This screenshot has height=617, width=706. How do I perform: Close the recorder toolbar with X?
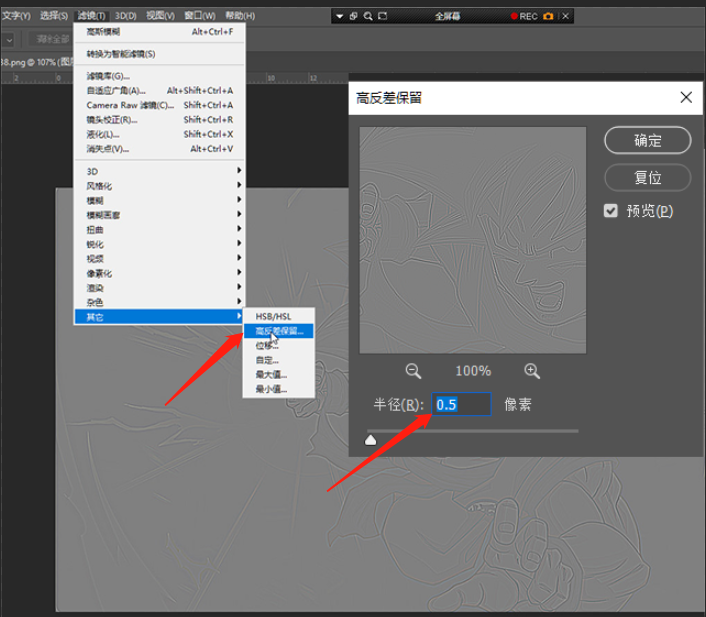click(x=566, y=16)
